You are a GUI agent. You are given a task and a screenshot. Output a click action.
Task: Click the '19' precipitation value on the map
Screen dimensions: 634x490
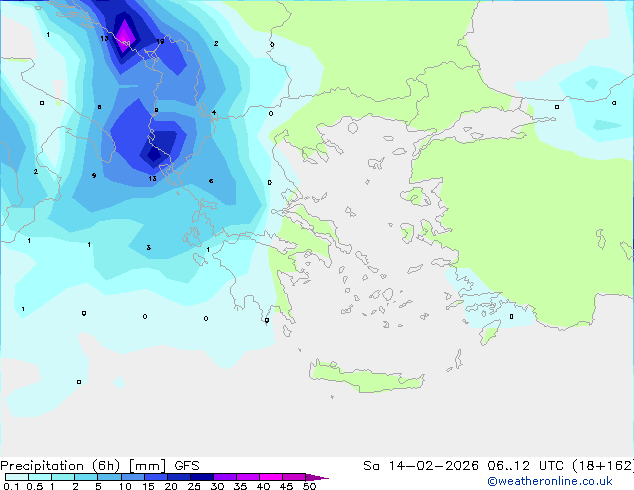pos(160,41)
